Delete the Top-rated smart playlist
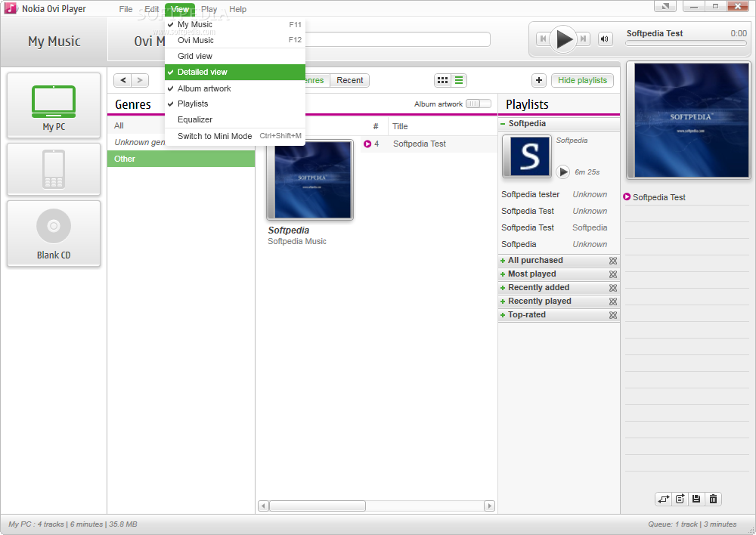The image size is (756, 535). coord(613,315)
